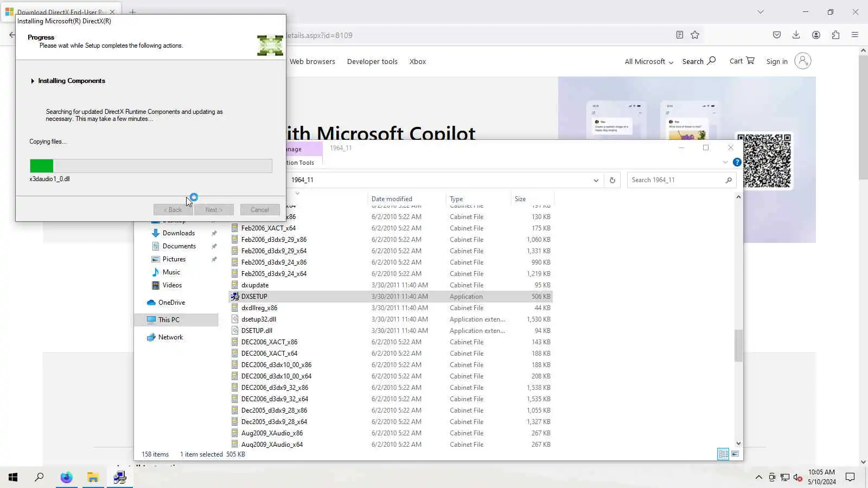This screenshot has height=488, width=868.
Task: Switch to details view layout icon
Action: pyautogui.click(x=723, y=454)
